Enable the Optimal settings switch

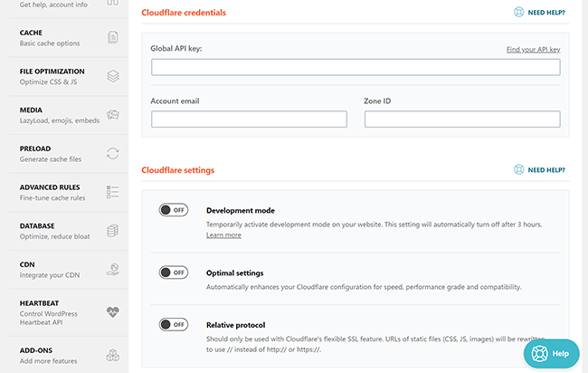(174, 273)
